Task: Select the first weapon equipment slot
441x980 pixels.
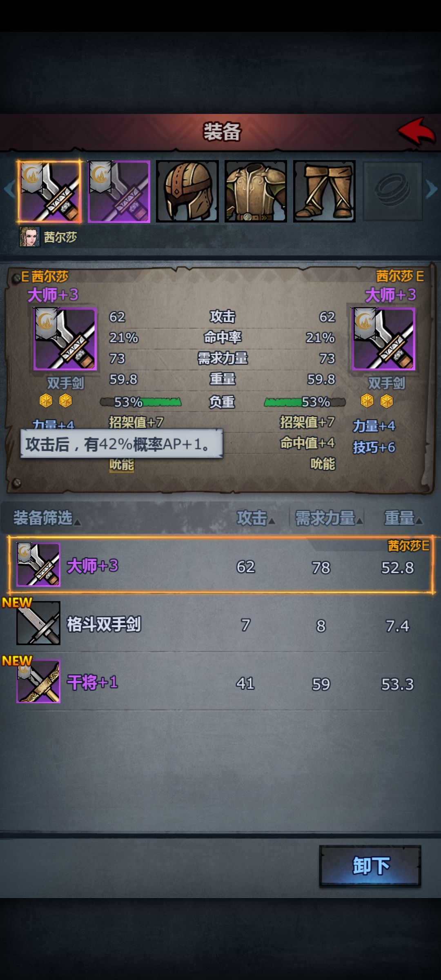Action: pyautogui.click(x=49, y=191)
